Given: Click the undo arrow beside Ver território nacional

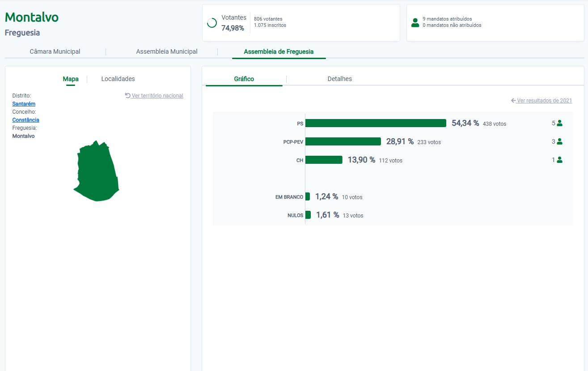Looking at the screenshot, I should (x=128, y=95).
